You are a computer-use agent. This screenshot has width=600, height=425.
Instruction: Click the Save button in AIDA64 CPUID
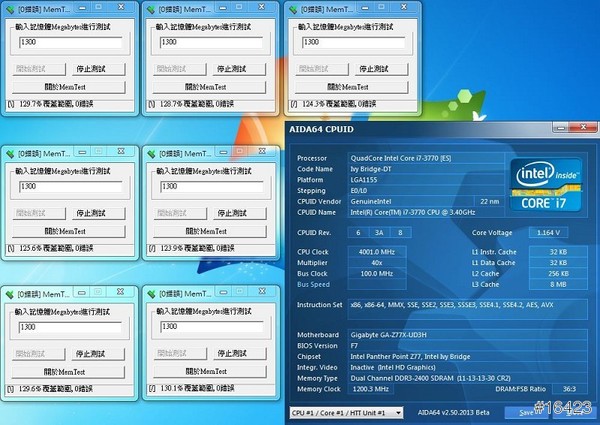pos(527,411)
